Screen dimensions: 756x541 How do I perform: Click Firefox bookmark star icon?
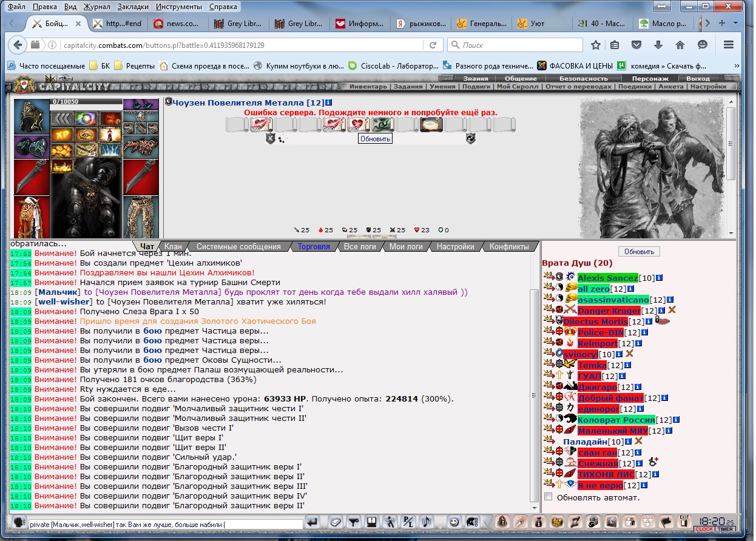point(596,45)
